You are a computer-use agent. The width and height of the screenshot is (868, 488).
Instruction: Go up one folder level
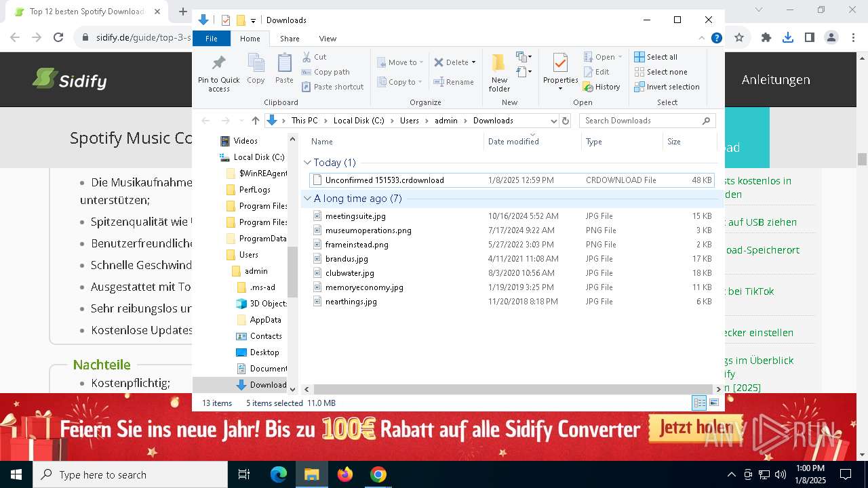255,121
